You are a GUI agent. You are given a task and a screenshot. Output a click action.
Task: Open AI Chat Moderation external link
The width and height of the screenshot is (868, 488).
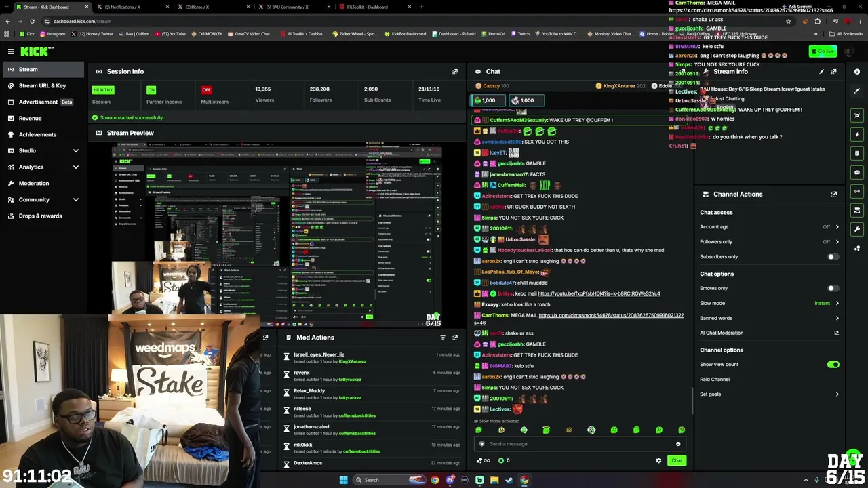[836, 333]
